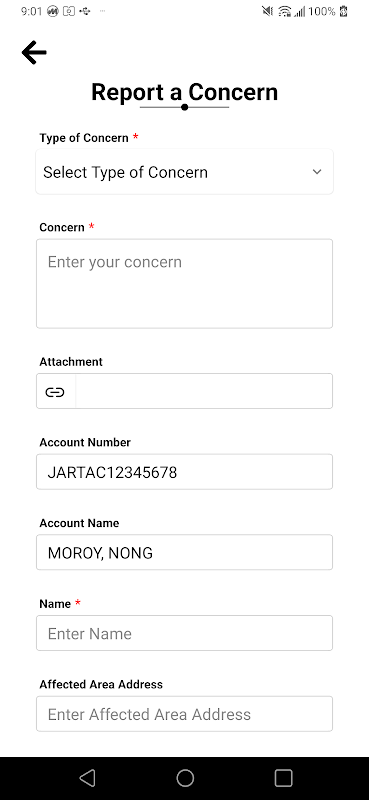Image resolution: width=369 pixels, height=800 pixels.
Task: Tap the Type of Concern label
Action: pyautogui.click(x=84, y=138)
